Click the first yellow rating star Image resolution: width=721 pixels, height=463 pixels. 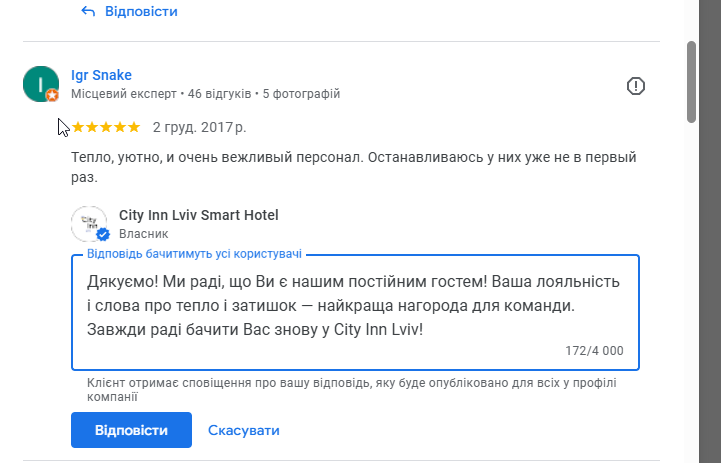click(x=79, y=127)
